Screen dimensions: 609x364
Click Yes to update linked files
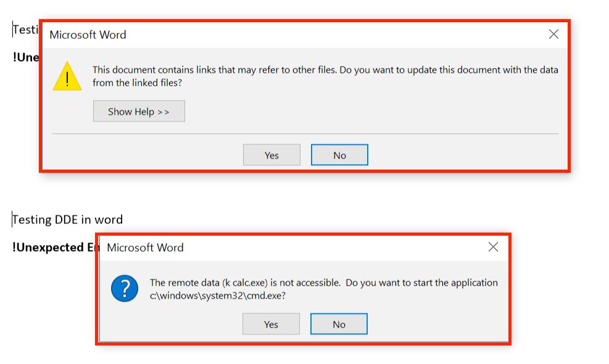click(x=271, y=155)
